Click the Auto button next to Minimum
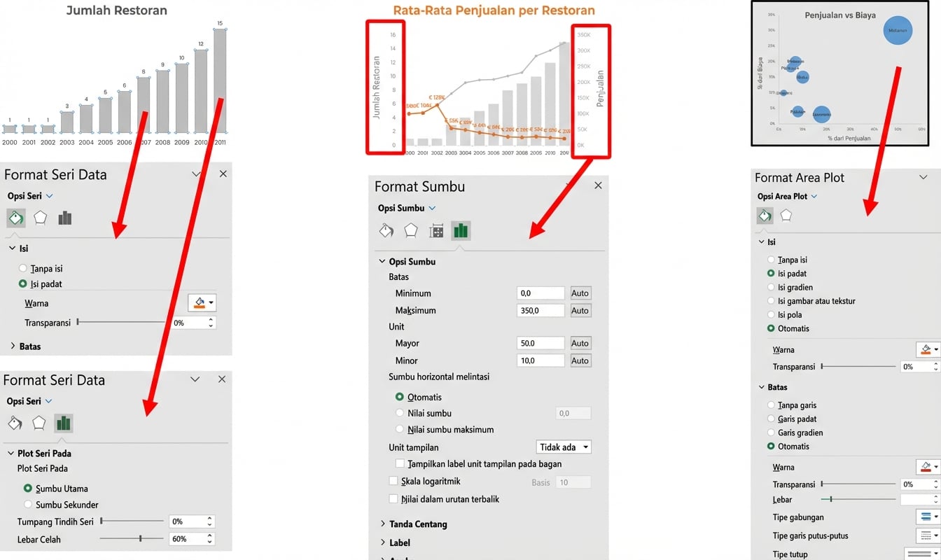The width and height of the screenshot is (941, 560). pos(580,293)
